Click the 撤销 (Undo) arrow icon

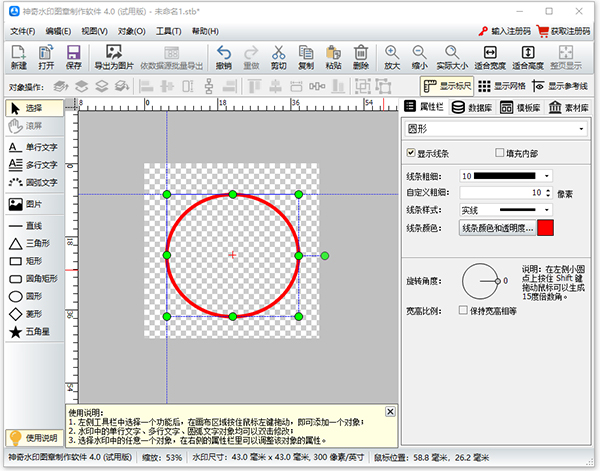click(223, 57)
